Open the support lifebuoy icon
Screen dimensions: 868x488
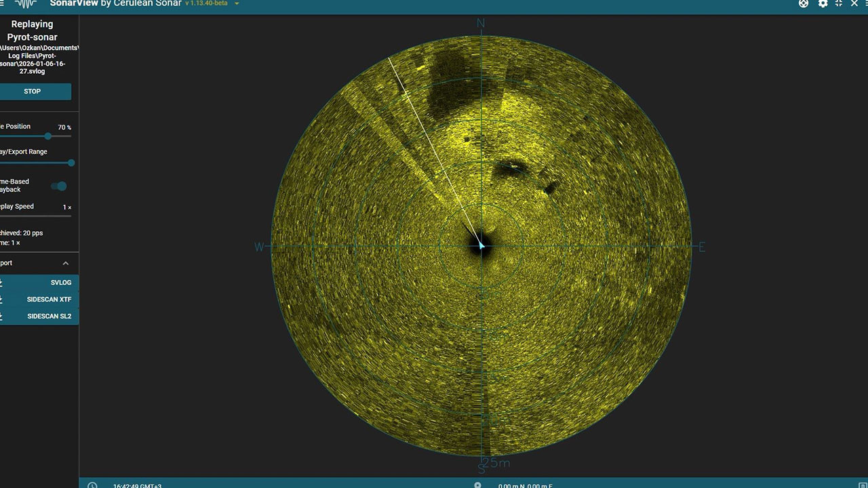[804, 3]
